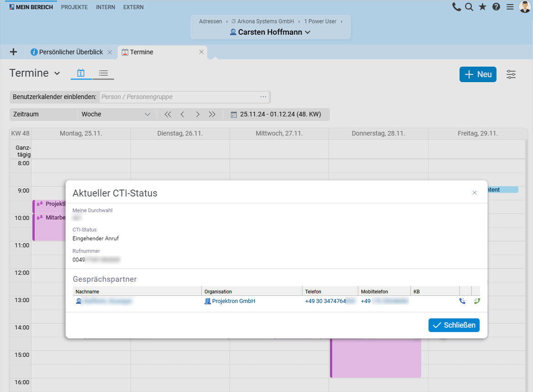The height and width of the screenshot is (392, 533).
Task: Close the Termine tab
Action: [x=201, y=52]
